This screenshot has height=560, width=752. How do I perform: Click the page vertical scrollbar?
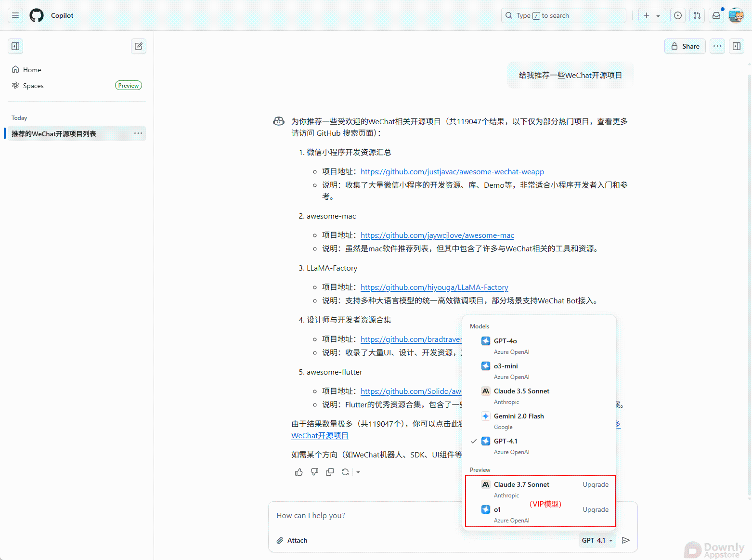[x=749, y=284]
